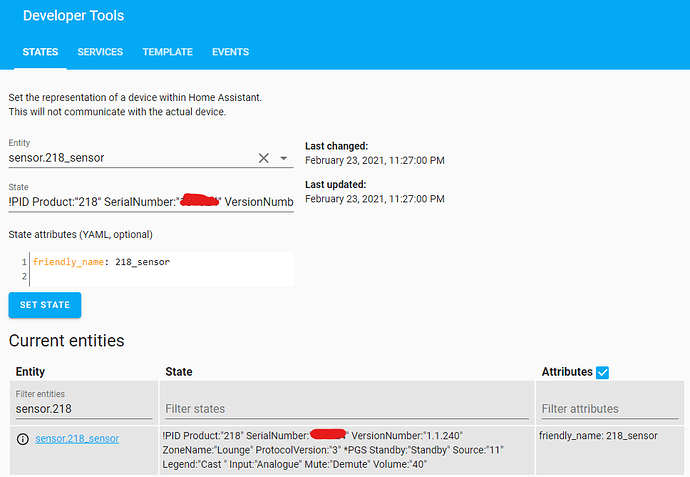The height and width of the screenshot is (477, 690).
Task: Go to the EVENTS tab
Action: pyautogui.click(x=231, y=52)
